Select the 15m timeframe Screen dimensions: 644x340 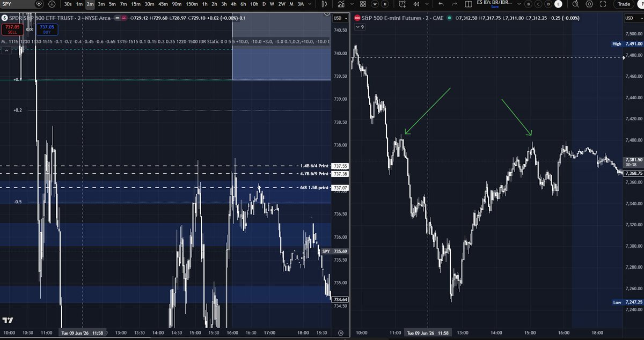point(136,4)
